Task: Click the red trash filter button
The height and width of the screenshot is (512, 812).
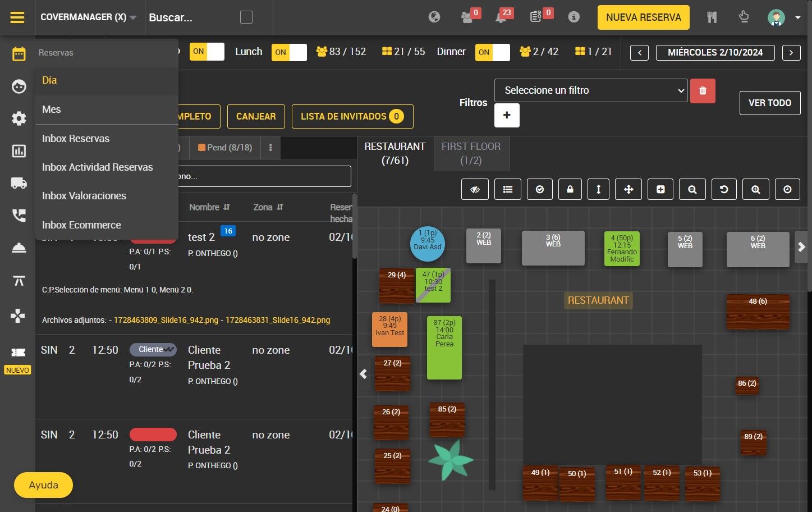Action: click(703, 90)
